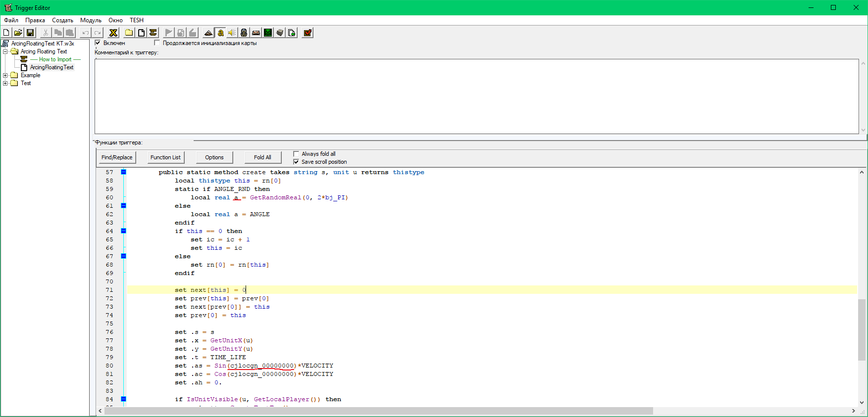The image size is (868, 417).
Task: Open the Terrain Editor mountain icon
Action: pos(208,33)
